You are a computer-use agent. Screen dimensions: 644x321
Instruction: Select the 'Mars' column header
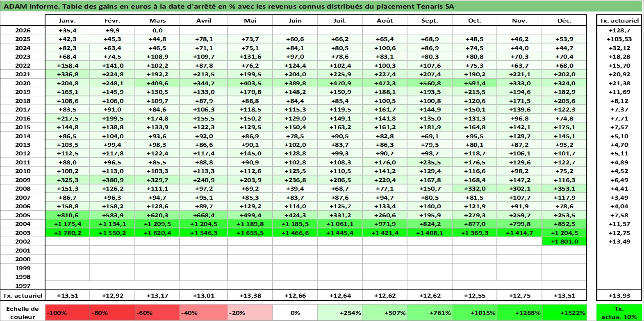tap(157, 20)
